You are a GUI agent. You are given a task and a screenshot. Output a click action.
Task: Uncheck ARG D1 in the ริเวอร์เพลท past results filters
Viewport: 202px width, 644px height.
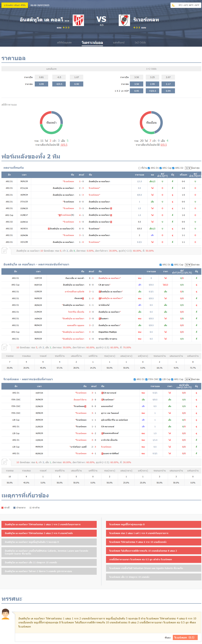135,380
